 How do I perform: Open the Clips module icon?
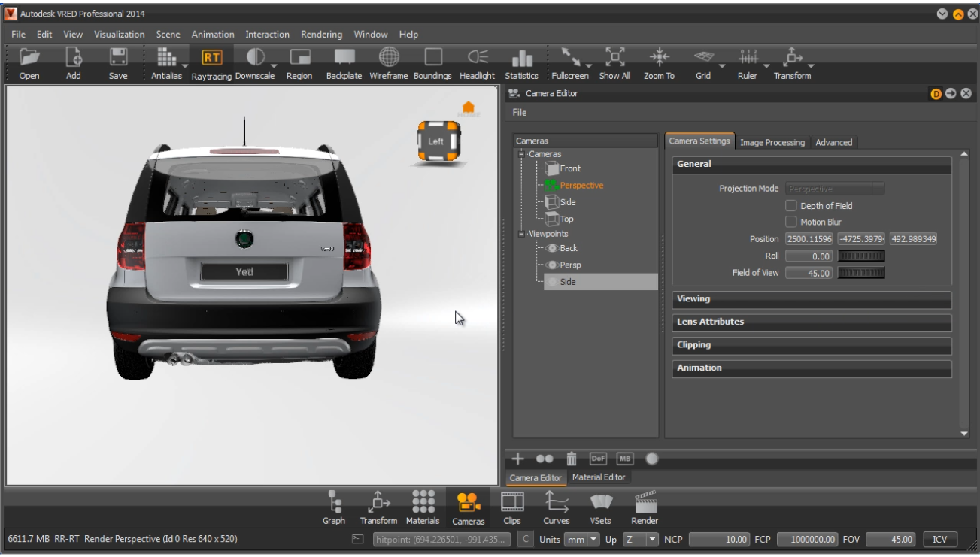[512, 501]
